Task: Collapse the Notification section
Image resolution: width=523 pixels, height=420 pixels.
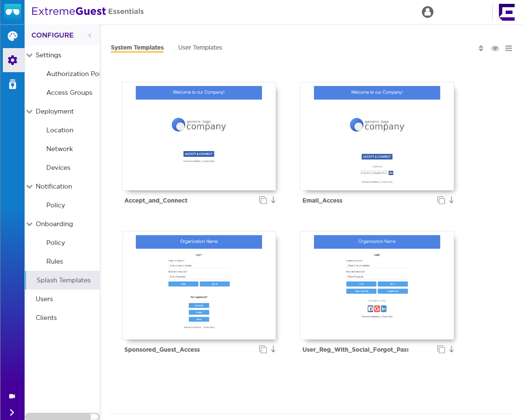Action: tap(29, 186)
